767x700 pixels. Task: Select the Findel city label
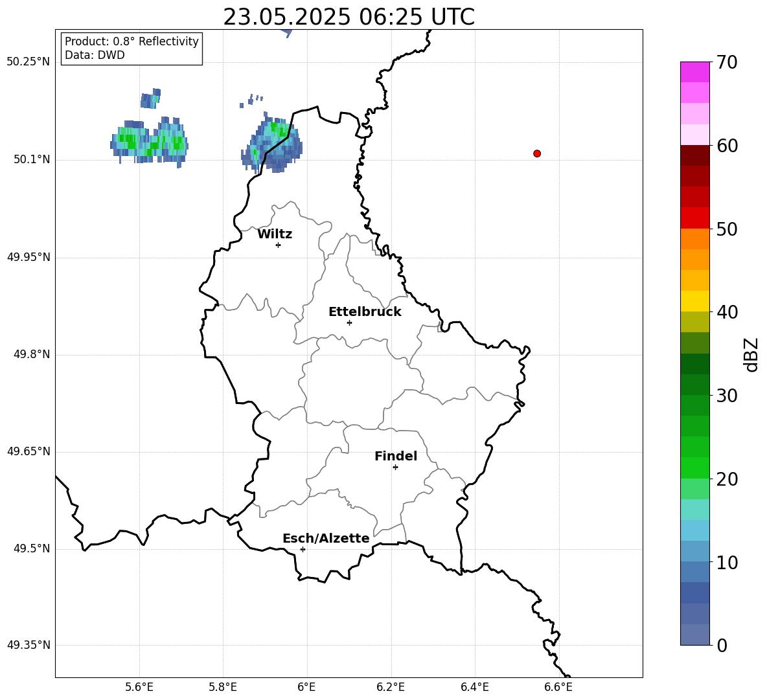click(x=396, y=456)
